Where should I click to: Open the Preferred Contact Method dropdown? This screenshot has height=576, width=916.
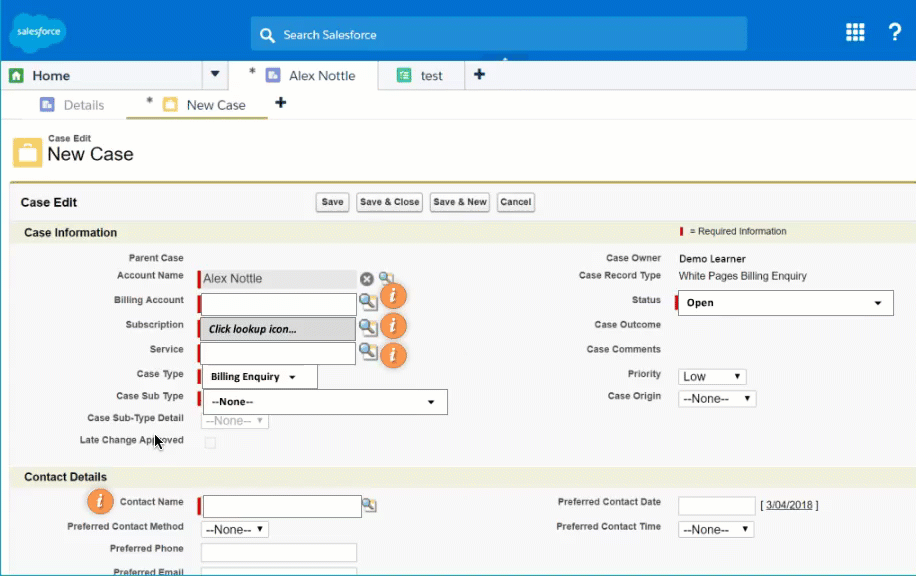(235, 530)
